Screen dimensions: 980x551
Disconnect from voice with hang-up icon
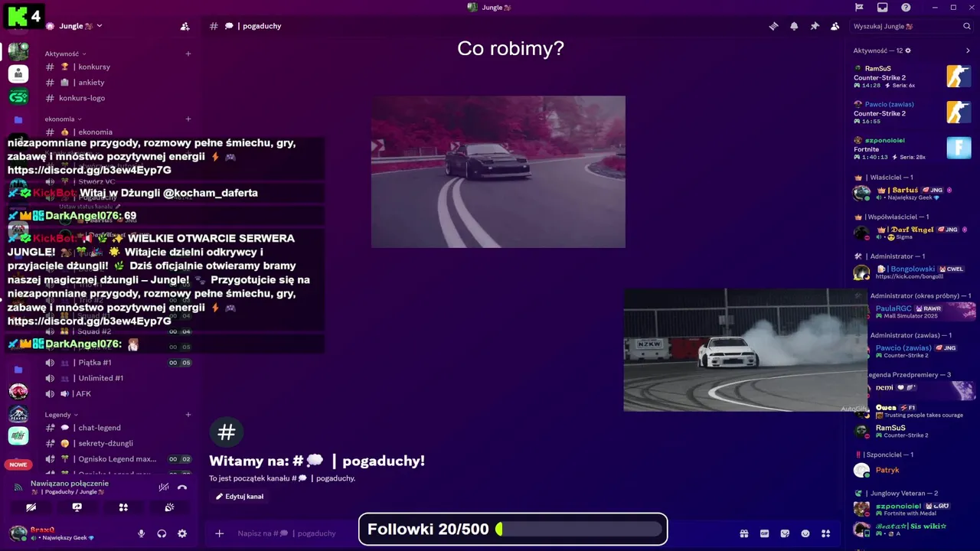coord(182,487)
